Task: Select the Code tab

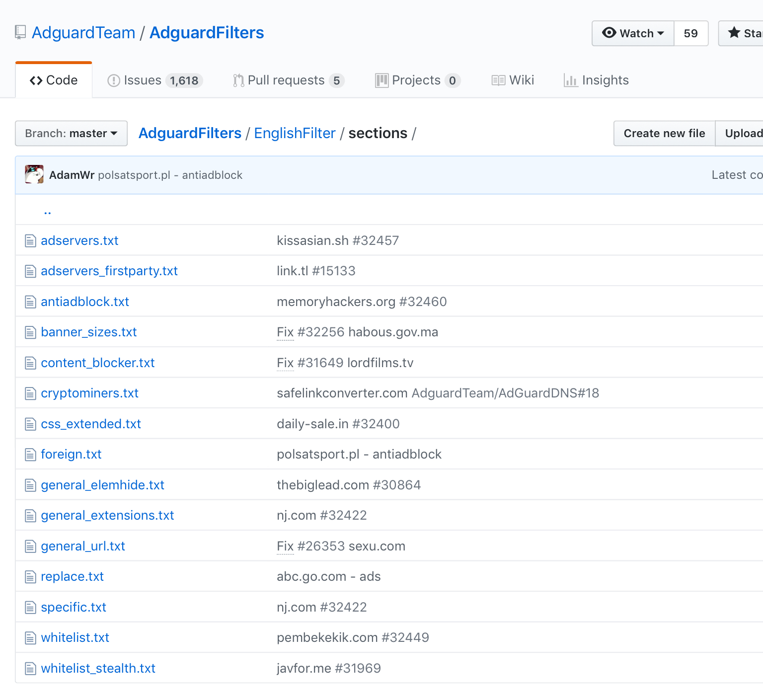Action: click(x=54, y=80)
